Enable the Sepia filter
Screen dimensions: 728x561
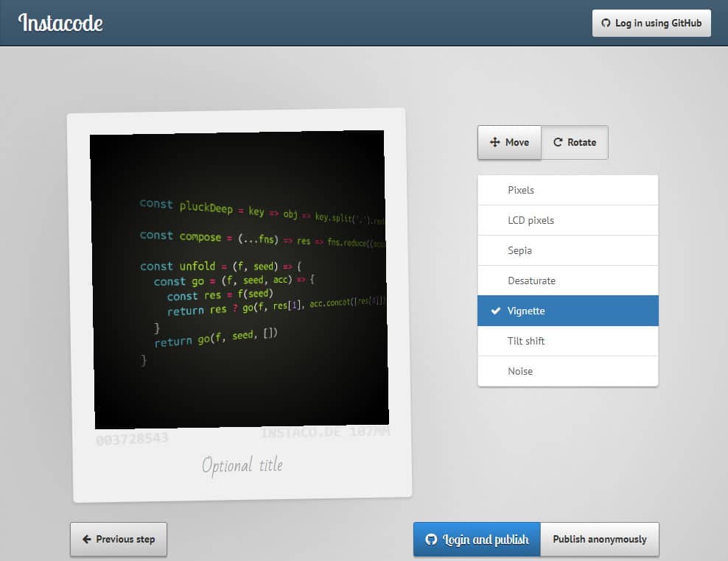pos(567,250)
